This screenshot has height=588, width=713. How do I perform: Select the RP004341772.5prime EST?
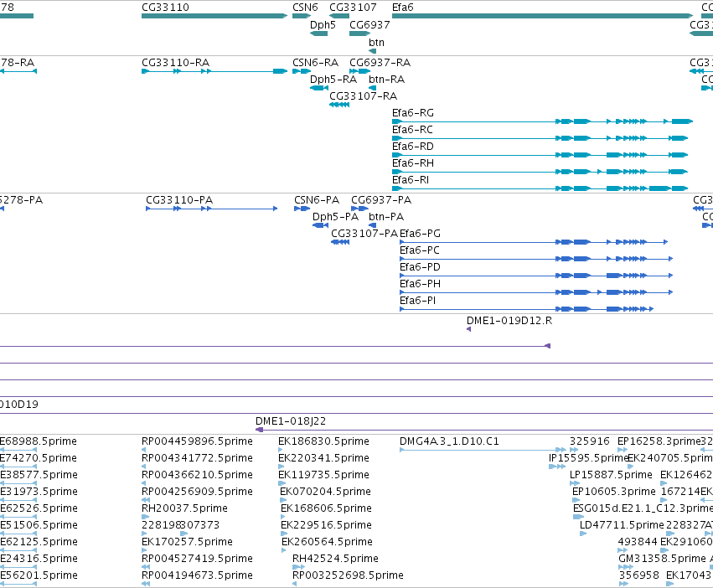click(x=144, y=467)
